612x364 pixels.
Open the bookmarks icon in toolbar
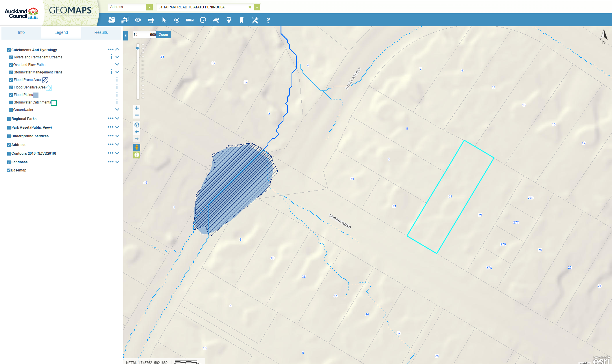coord(242,20)
